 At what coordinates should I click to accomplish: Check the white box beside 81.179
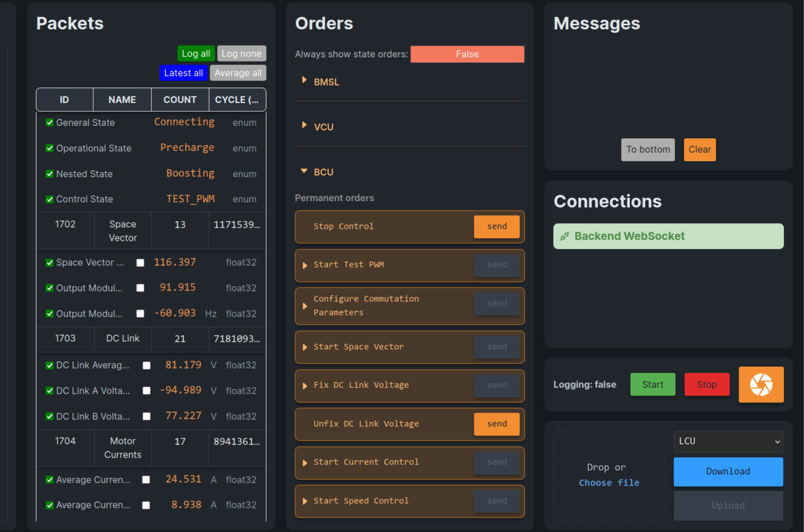146,365
